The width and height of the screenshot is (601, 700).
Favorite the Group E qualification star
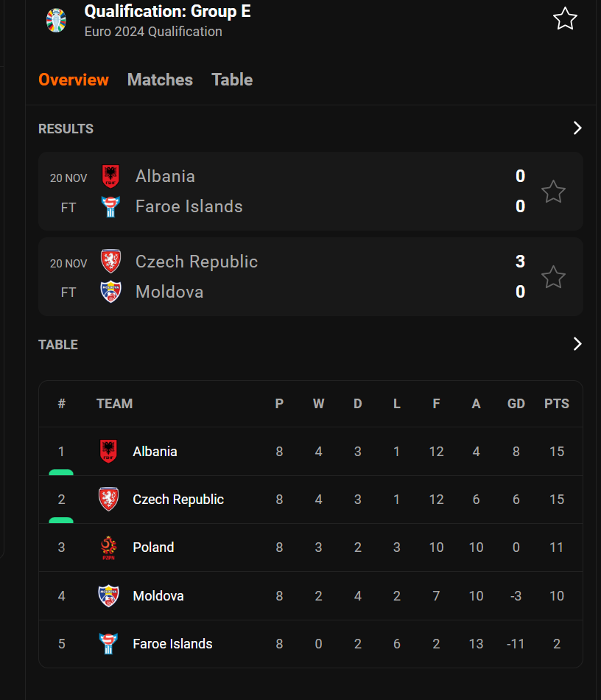565,18
